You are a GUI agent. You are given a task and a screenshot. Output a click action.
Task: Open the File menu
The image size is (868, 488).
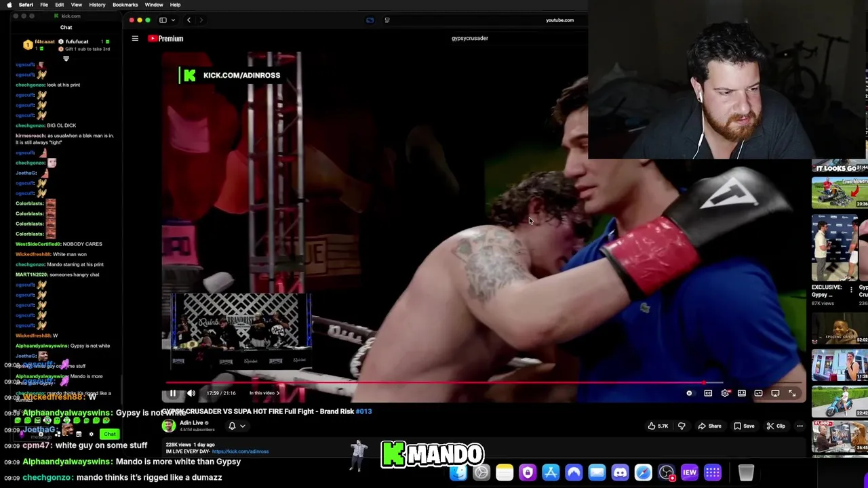click(43, 5)
